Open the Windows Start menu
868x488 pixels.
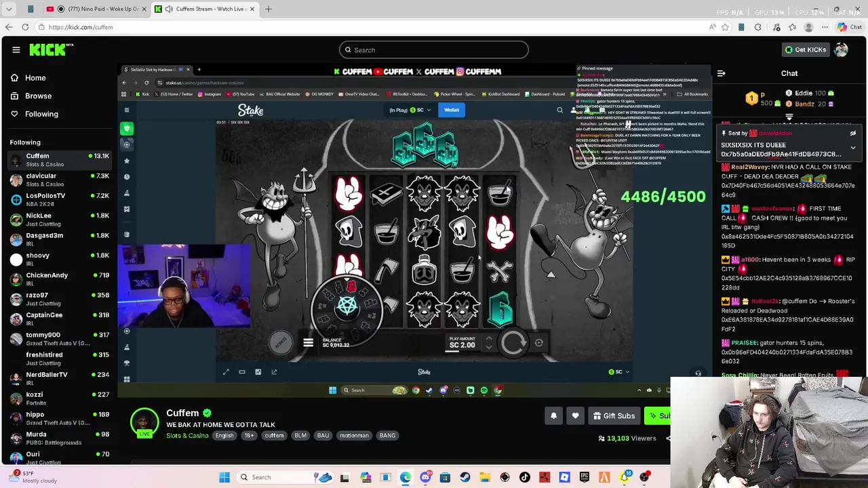[224, 477]
